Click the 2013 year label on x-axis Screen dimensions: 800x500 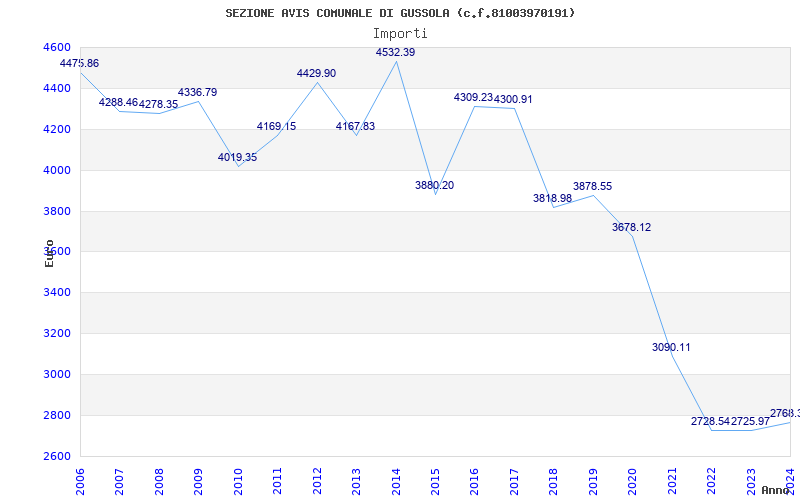(356, 482)
